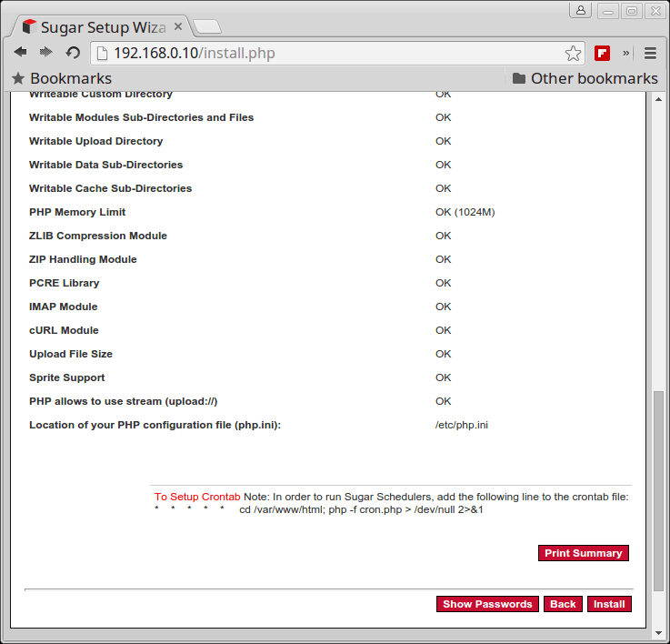Click the 'Writable Data Sub-Directories' label
The image size is (670, 644).
[x=105, y=165]
